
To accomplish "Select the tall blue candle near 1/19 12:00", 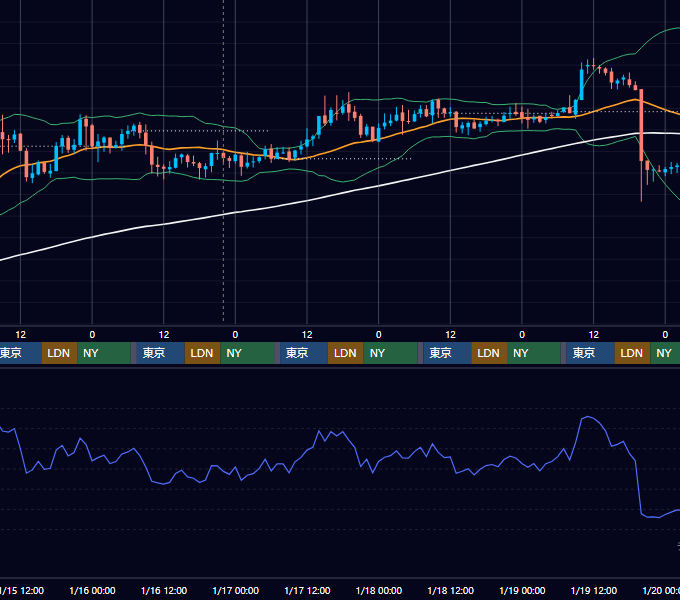I will coord(582,84).
